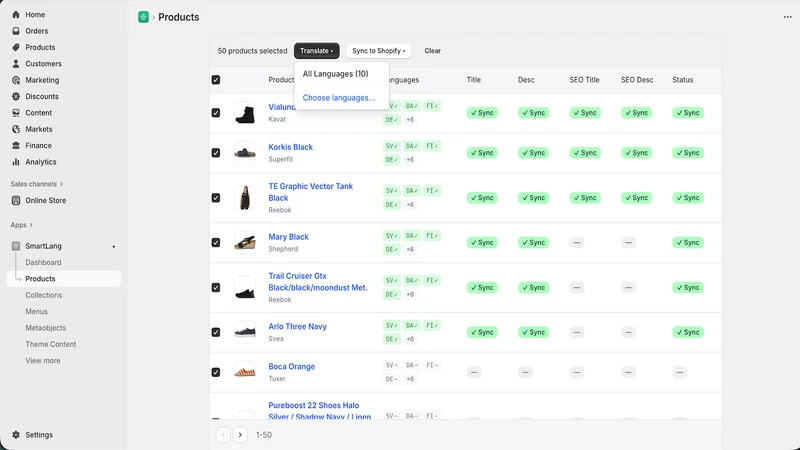Expand the Sales channels section
This screenshot has width=800, height=450.
[37, 184]
